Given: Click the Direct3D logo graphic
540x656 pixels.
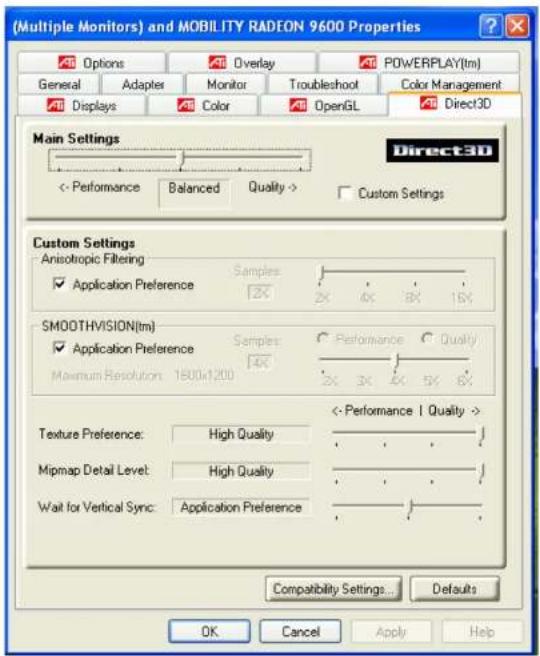Looking at the screenshot, I should click(442, 151).
